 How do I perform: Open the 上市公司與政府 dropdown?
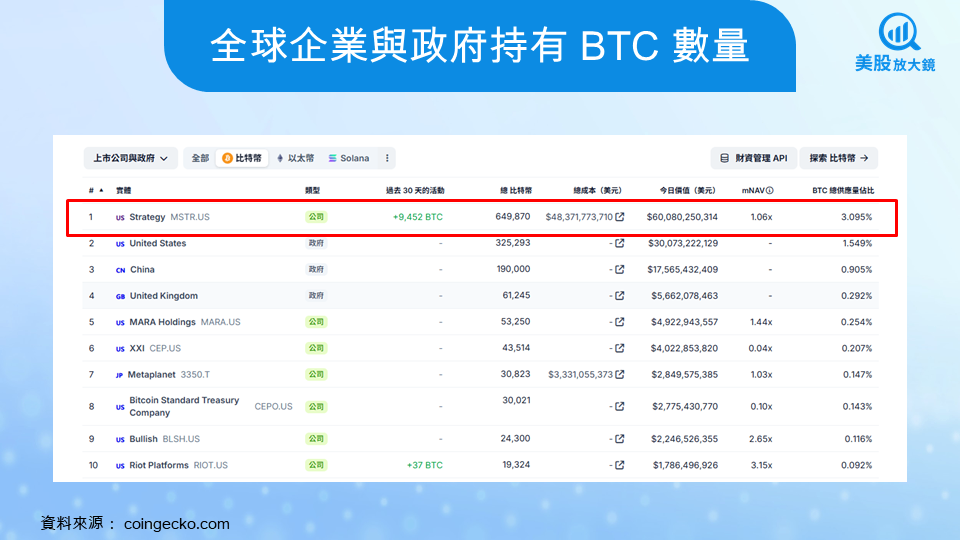pyautogui.click(x=130, y=158)
